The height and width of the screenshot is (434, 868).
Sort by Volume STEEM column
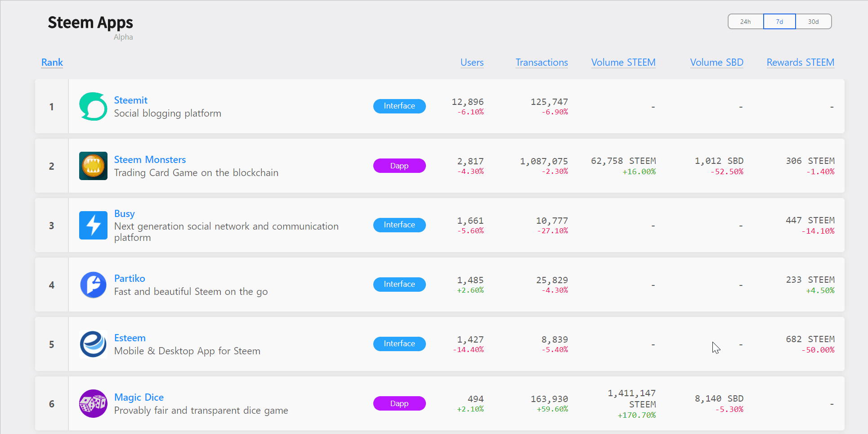point(623,63)
